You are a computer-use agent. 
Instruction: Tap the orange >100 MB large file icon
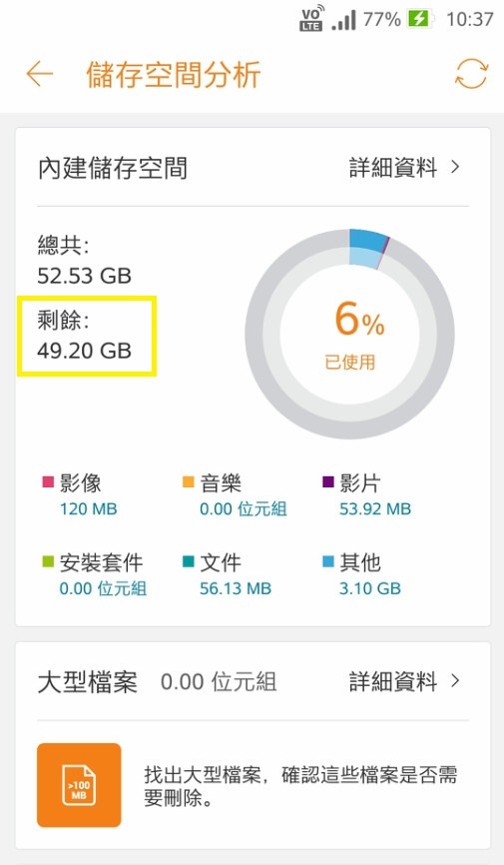point(79,784)
